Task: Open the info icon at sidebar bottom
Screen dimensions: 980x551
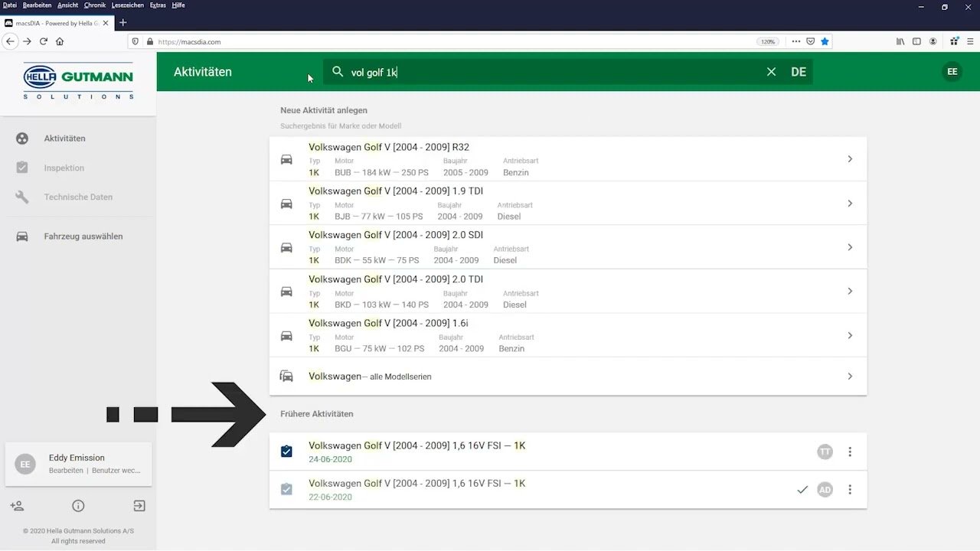Action: 78,506
